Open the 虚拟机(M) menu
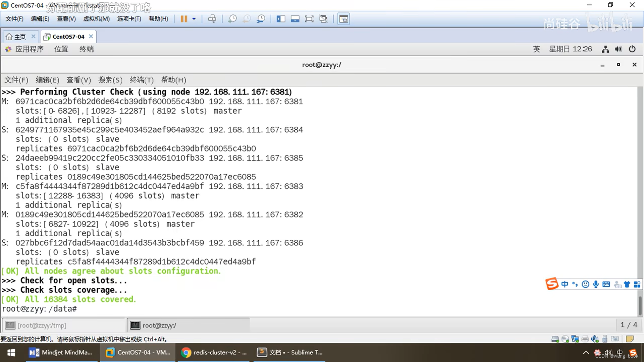 tap(96, 19)
